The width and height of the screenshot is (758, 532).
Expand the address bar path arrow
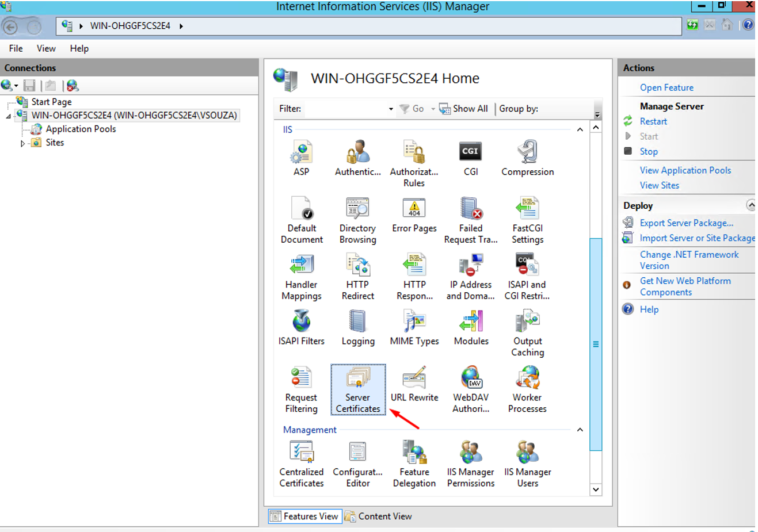(x=181, y=26)
